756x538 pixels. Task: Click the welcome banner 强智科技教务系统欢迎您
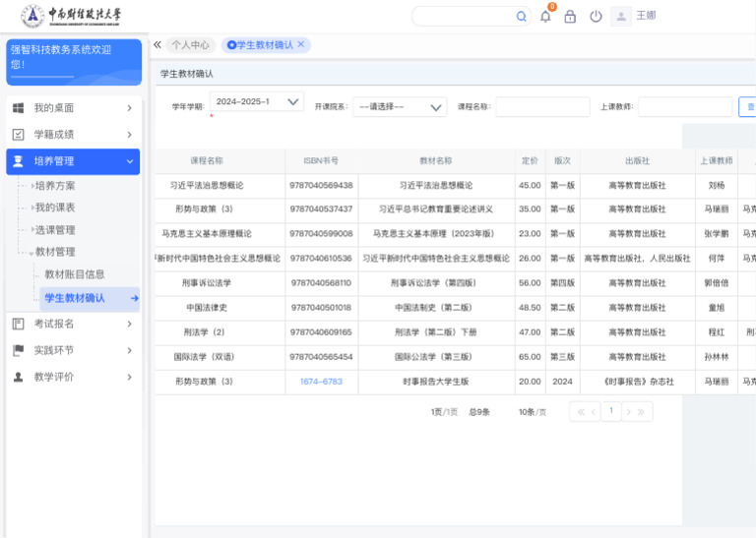pyautogui.click(x=74, y=62)
